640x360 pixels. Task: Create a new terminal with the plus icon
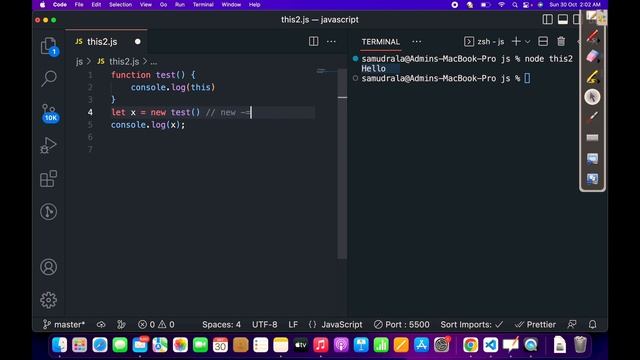(x=516, y=41)
